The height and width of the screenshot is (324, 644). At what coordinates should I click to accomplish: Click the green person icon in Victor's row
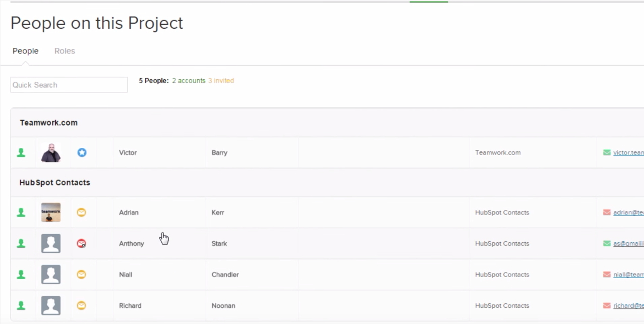coord(21,152)
